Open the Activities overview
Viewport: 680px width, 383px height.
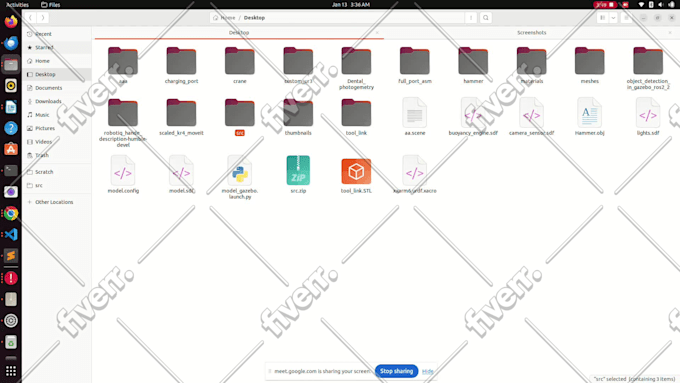click(17, 4)
